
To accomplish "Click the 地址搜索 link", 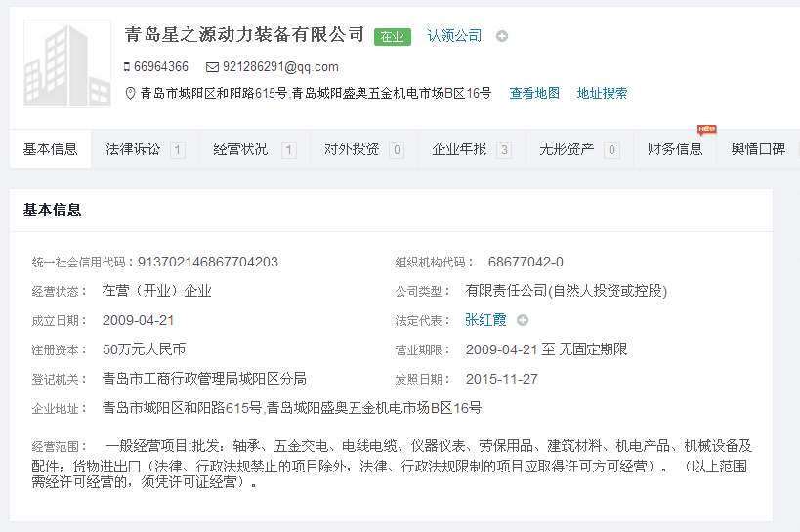I will (602, 94).
